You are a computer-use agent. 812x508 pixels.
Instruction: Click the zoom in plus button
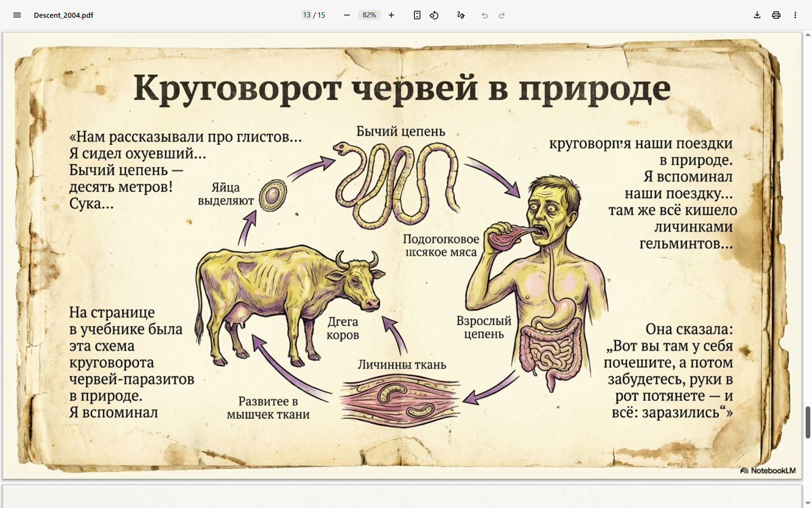point(391,15)
